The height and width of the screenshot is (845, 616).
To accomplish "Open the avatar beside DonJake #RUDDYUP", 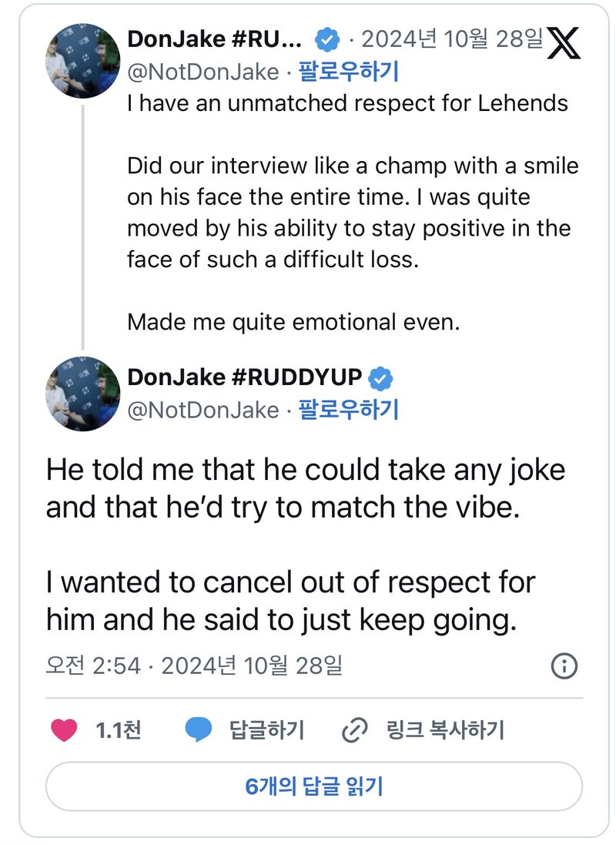I will click(x=82, y=394).
